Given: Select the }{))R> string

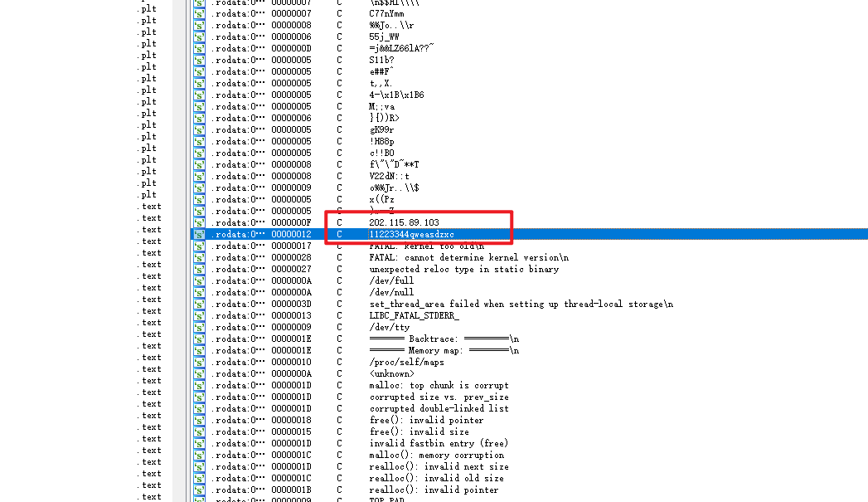Looking at the screenshot, I should (x=384, y=118).
